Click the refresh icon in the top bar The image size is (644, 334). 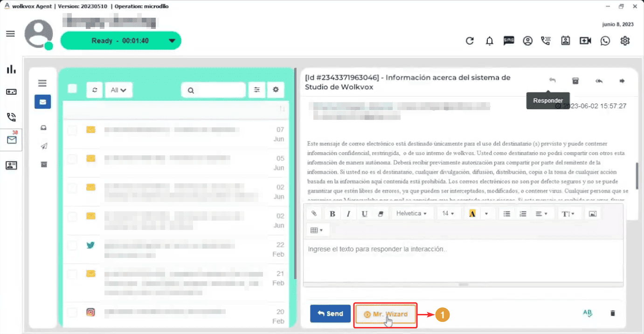click(x=470, y=41)
